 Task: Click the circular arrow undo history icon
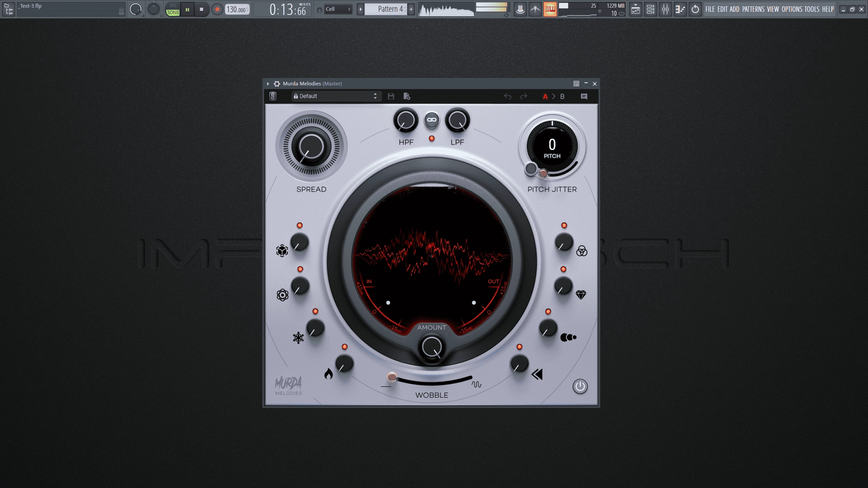(695, 9)
